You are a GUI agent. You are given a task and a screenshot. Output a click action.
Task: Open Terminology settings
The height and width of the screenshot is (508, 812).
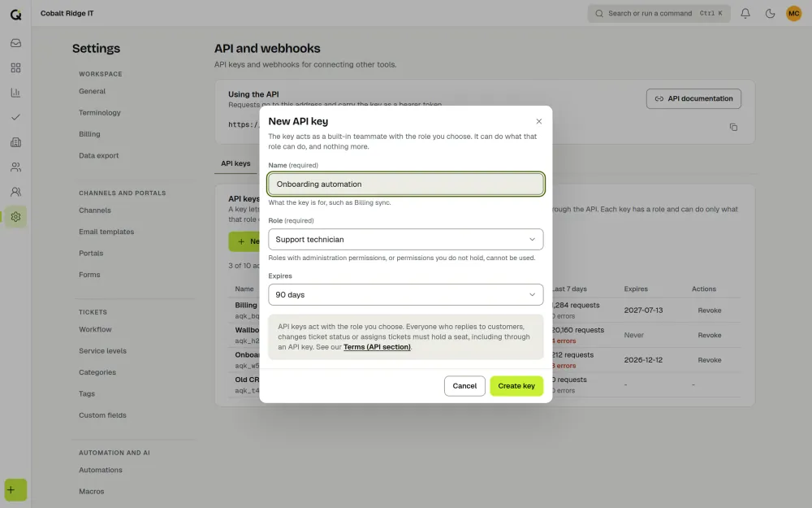(99, 112)
